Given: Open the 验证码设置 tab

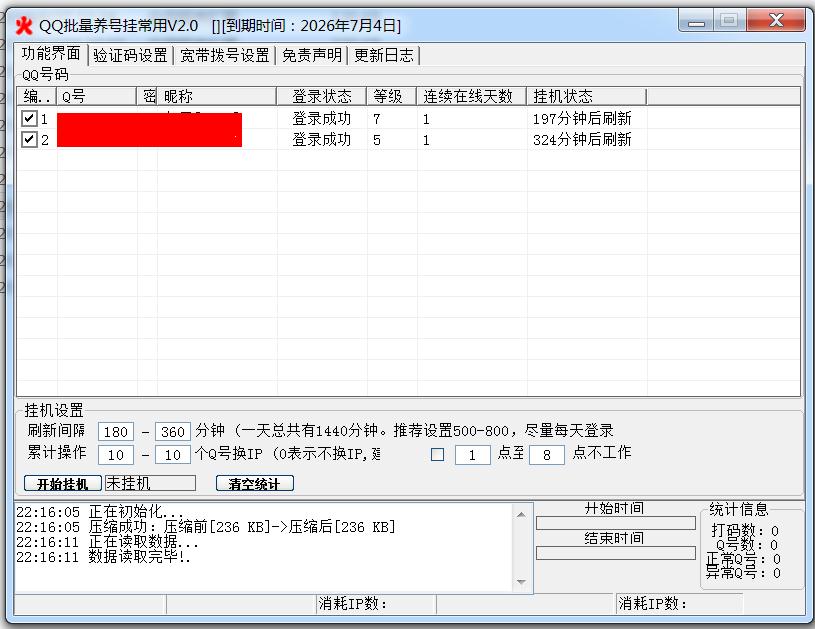Looking at the screenshot, I should coord(130,55).
